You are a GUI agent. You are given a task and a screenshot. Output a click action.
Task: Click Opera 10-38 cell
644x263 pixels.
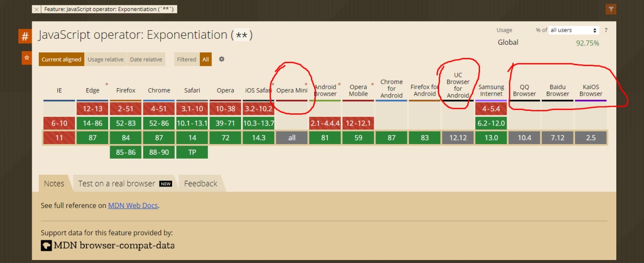click(225, 109)
